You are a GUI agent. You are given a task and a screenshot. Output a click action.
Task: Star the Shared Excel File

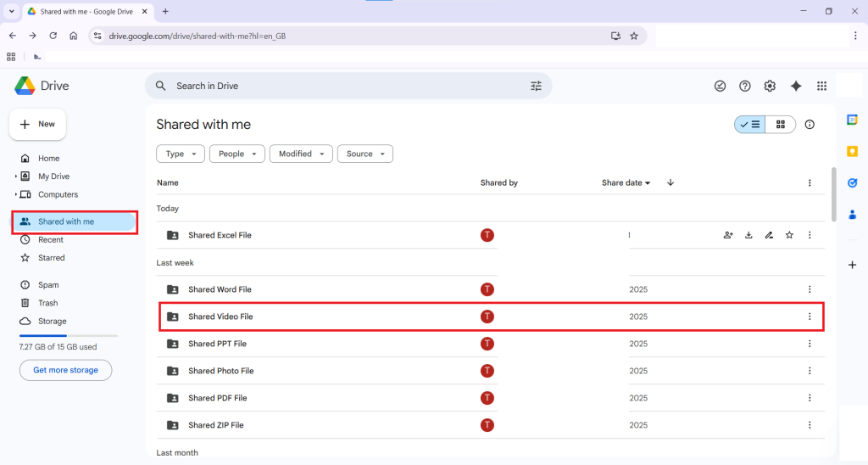tap(789, 235)
